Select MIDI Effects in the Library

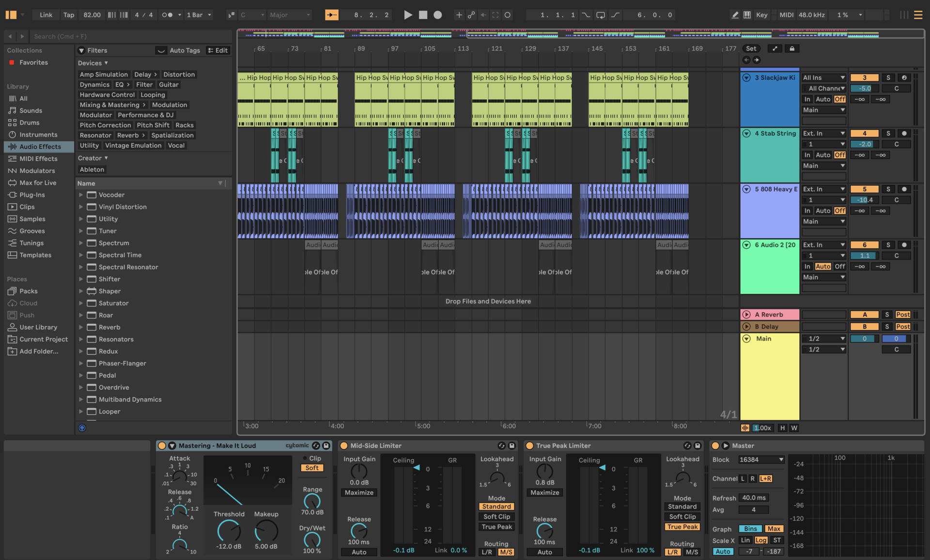(x=38, y=159)
